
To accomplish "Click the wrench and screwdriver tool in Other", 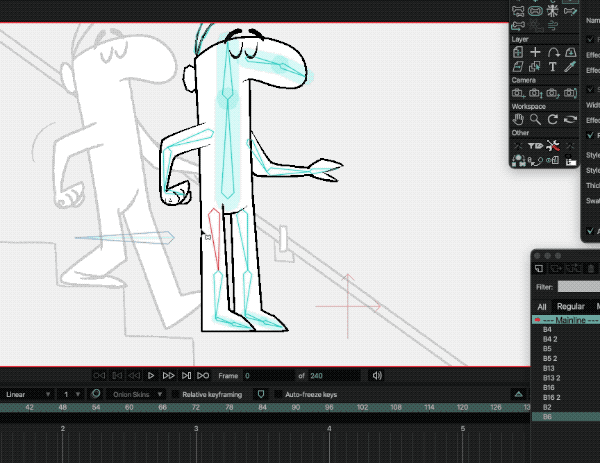I will point(553,145).
